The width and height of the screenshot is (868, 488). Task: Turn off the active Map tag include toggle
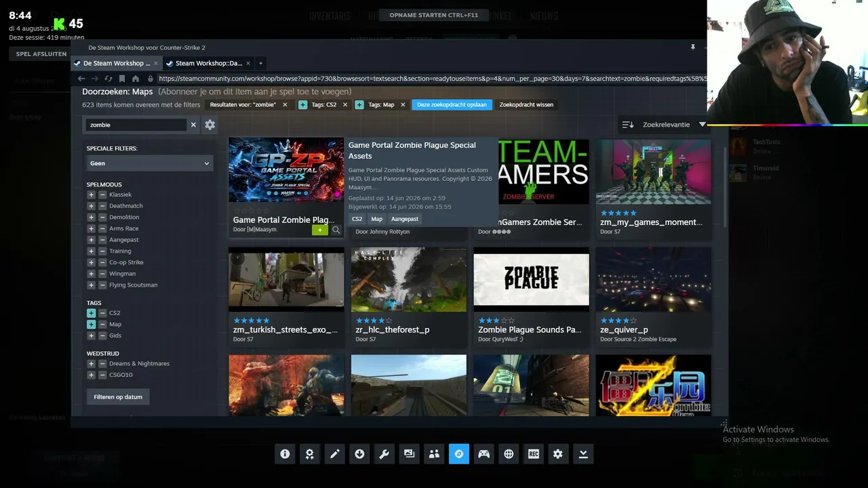91,324
